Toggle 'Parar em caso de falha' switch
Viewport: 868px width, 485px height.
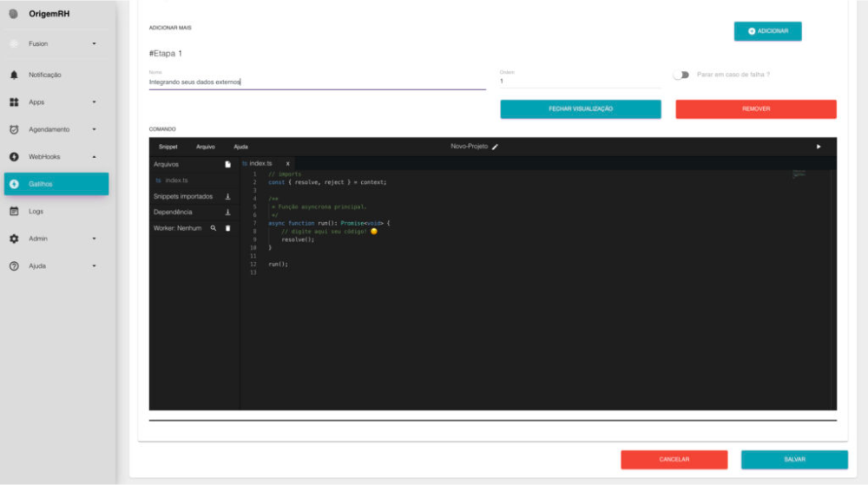tap(681, 75)
